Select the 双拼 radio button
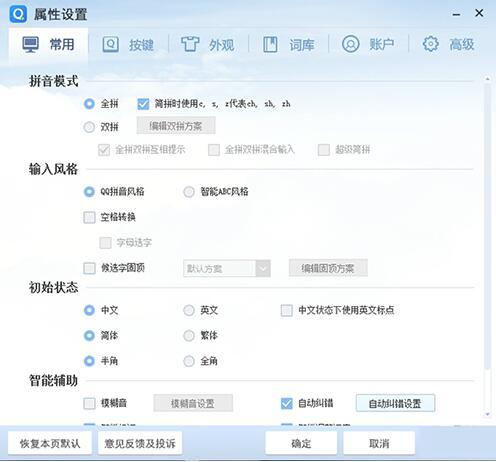496x462 pixels. pyautogui.click(x=89, y=127)
